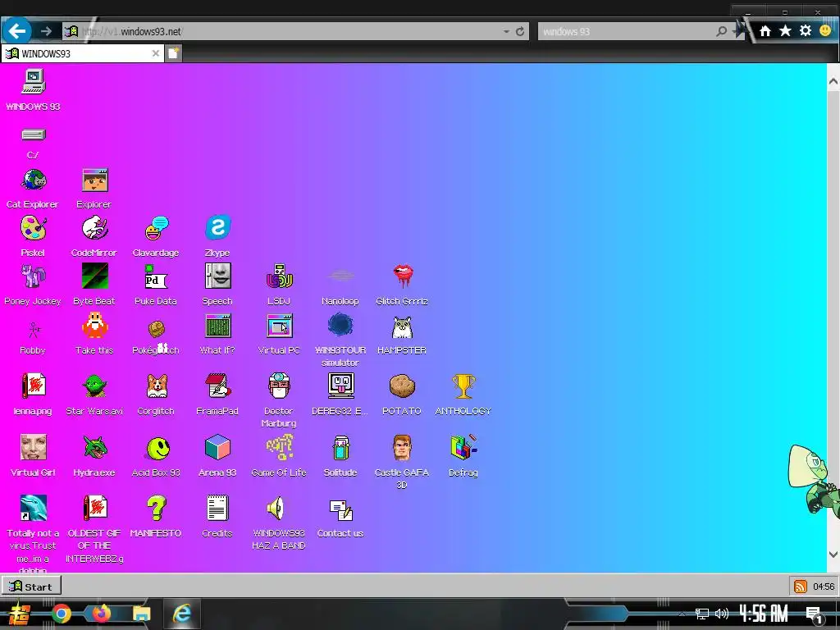This screenshot has height=630, width=840.
Task: Launch Pokéglitch
Action: [x=156, y=329]
